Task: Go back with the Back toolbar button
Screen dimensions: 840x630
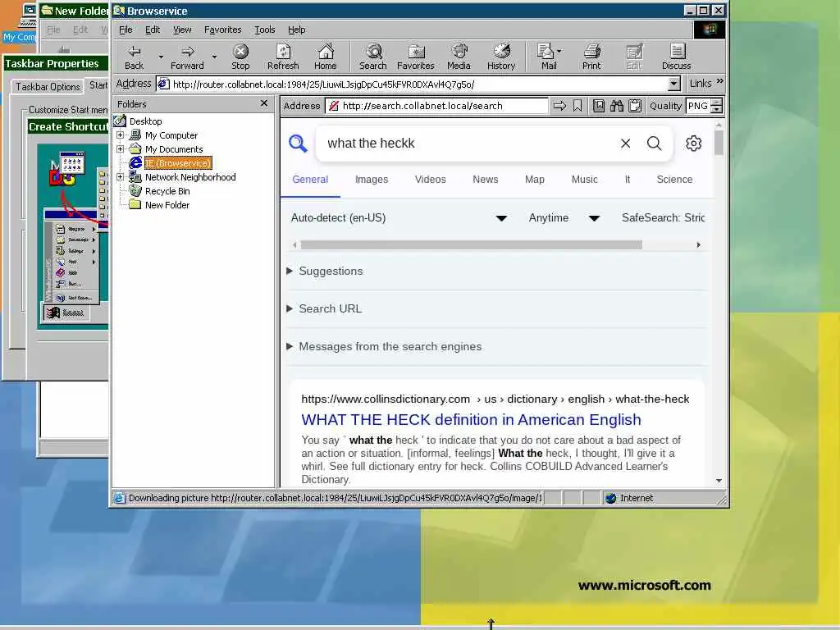Action: [x=134, y=57]
